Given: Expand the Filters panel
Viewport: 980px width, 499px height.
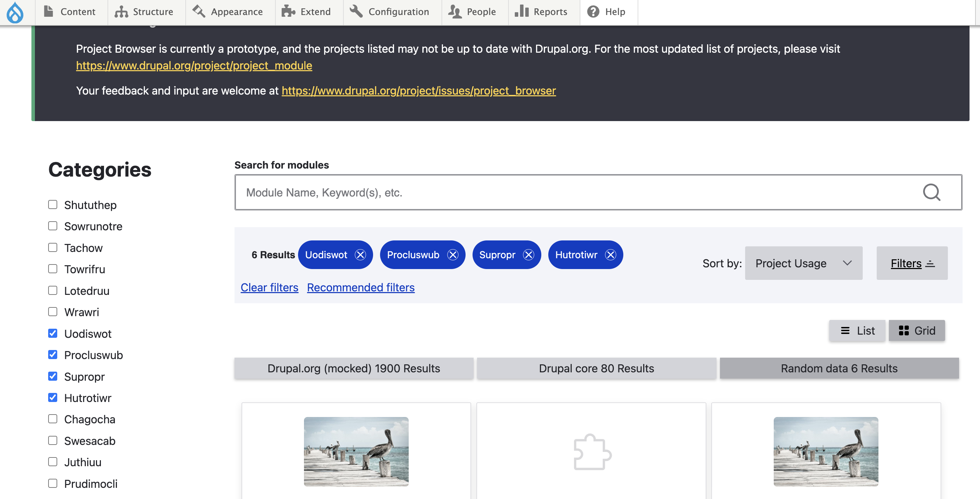Looking at the screenshot, I should pyautogui.click(x=912, y=263).
